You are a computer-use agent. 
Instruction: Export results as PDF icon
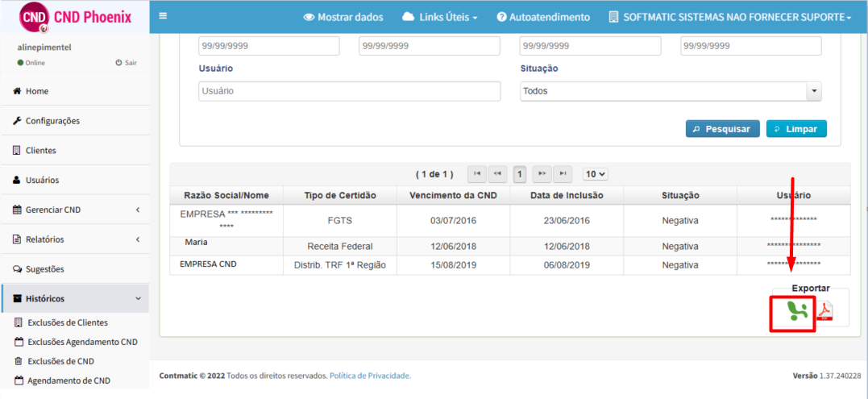tap(824, 312)
